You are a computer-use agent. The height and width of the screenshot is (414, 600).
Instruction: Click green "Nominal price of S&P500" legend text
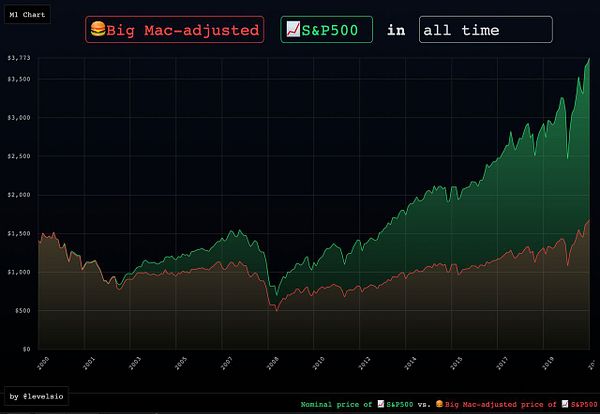357,404
